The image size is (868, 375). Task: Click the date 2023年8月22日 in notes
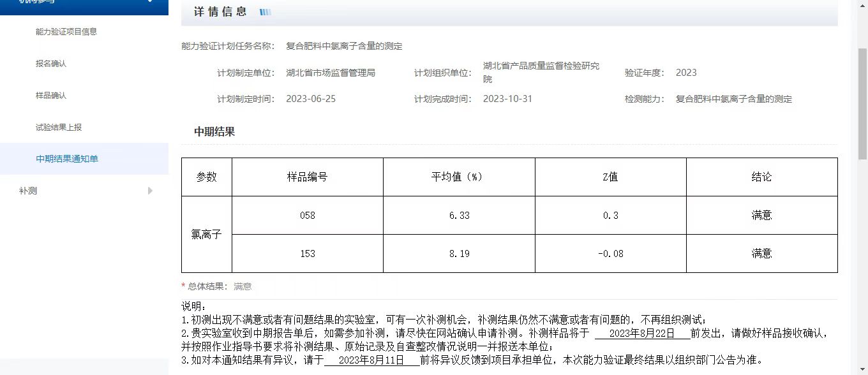point(642,333)
